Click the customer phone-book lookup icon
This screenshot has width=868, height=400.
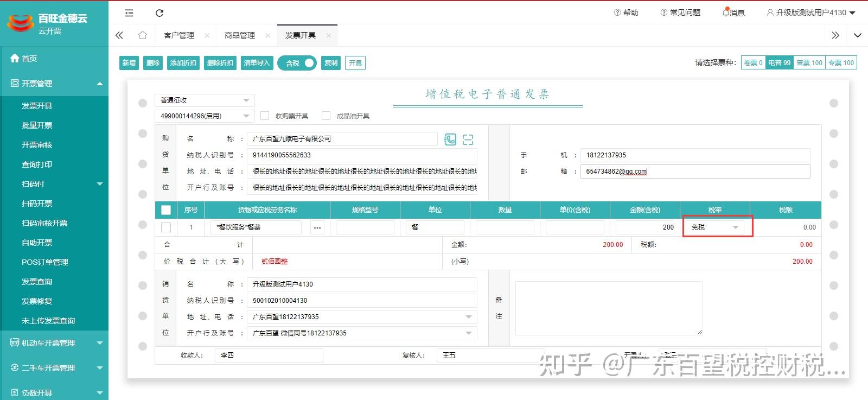[x=450, y=139]
